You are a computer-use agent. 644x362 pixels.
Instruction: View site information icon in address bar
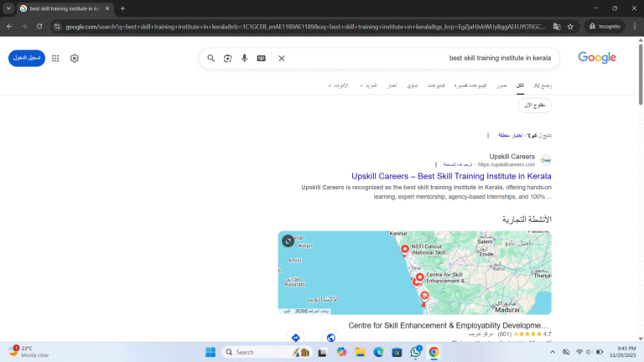tap(57, 26)
